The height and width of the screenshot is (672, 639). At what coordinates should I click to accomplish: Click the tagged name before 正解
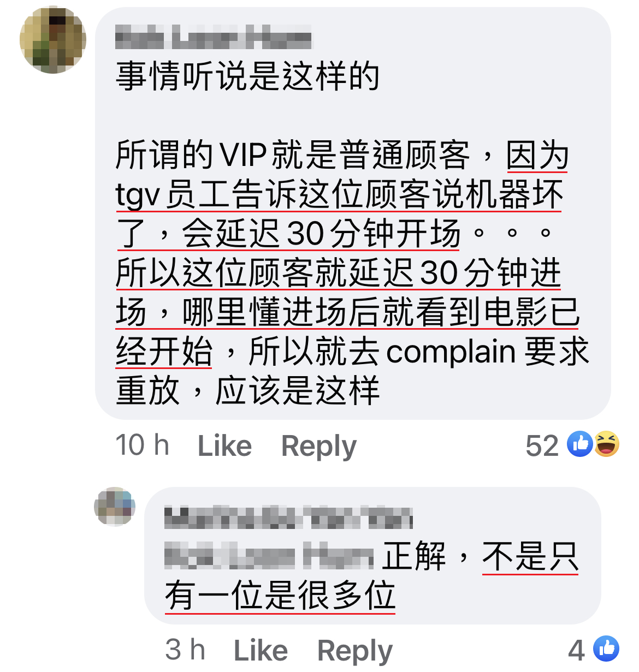269,556
